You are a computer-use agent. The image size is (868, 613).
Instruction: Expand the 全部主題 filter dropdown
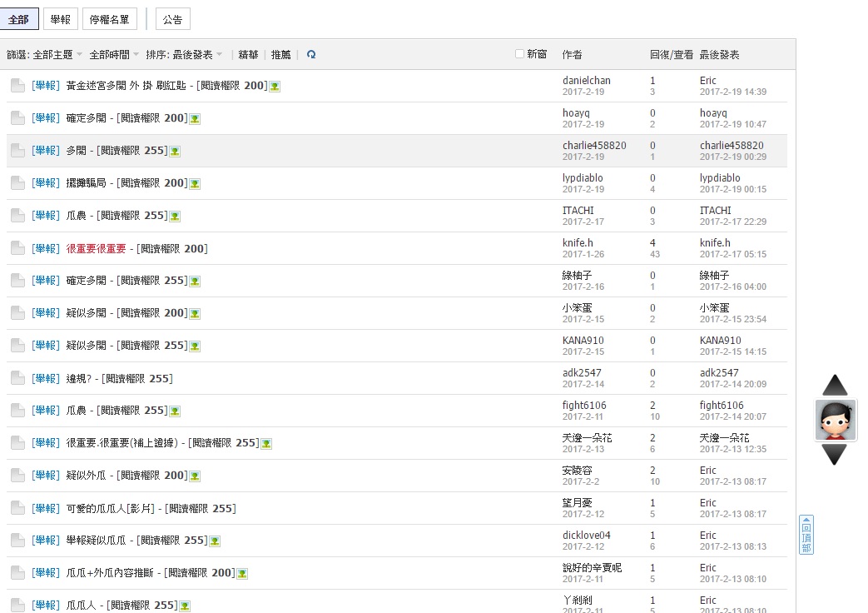tap(57, 54)
